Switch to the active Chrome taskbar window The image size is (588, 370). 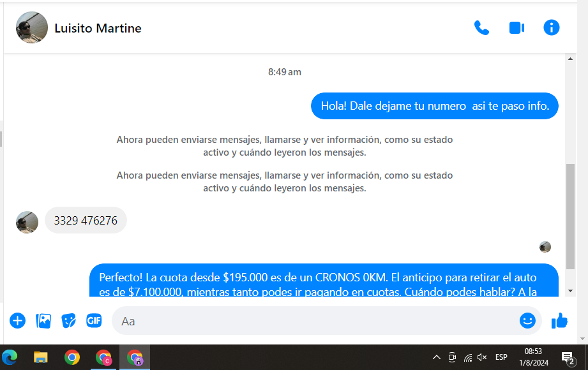coord(135,357)
